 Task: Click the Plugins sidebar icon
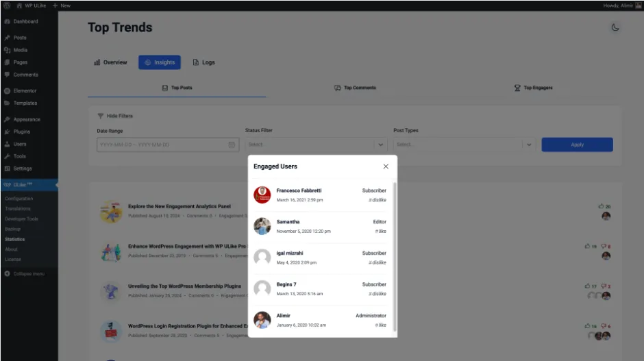[x=7, y=132]
